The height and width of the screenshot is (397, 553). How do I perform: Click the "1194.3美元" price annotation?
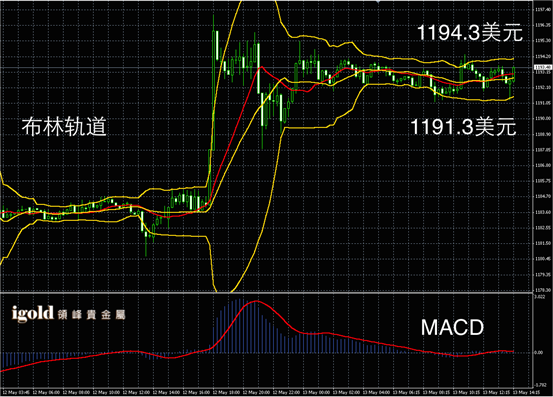coord(469,32)
